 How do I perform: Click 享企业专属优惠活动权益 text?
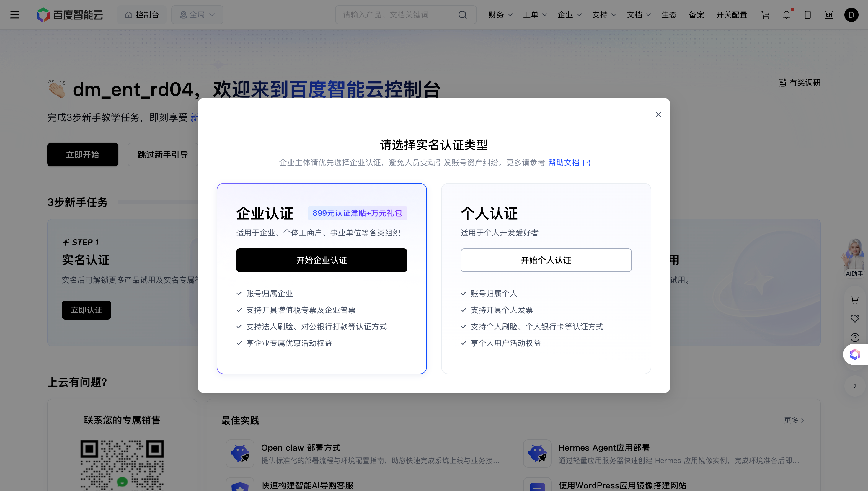289,343
